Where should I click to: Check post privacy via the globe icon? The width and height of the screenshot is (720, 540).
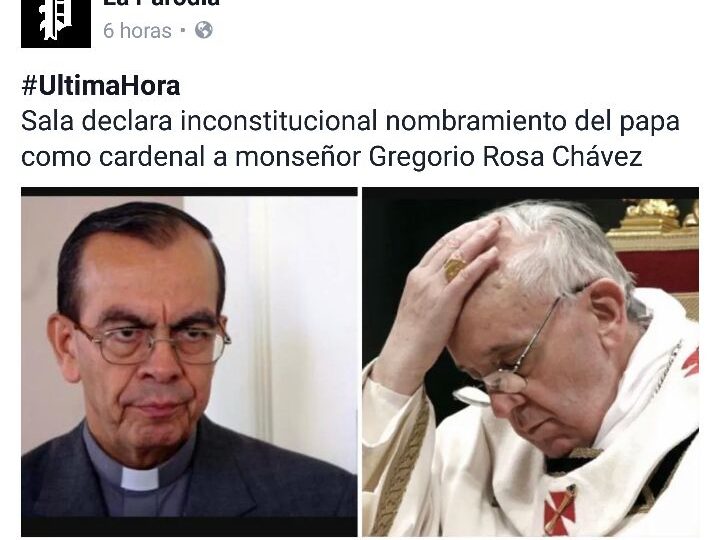(204, 30)
